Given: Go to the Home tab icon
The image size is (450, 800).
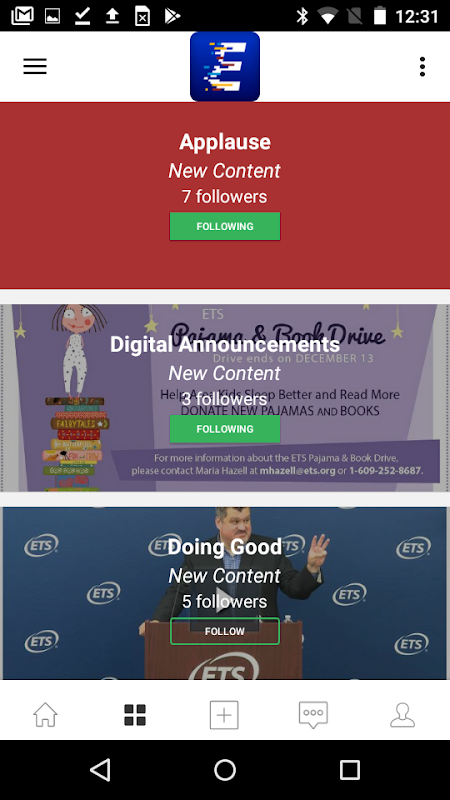Looking at the screenshot, I should [x=45, y=714].
